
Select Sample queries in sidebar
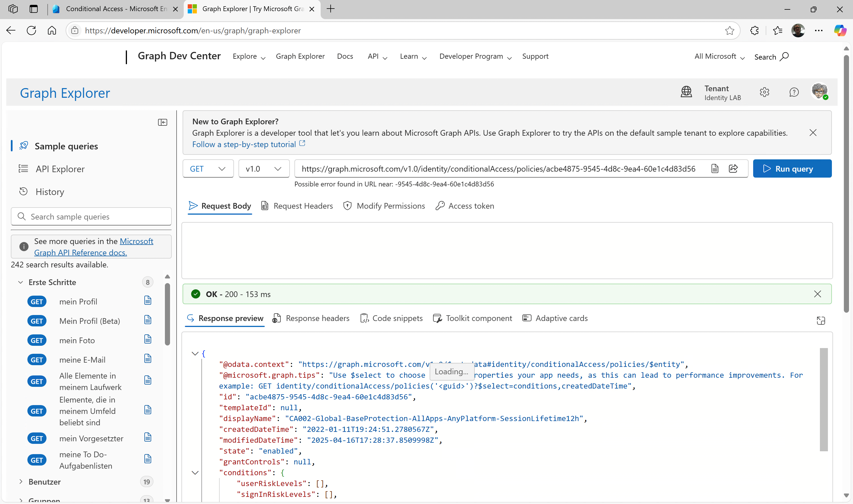tap(66, 146)
